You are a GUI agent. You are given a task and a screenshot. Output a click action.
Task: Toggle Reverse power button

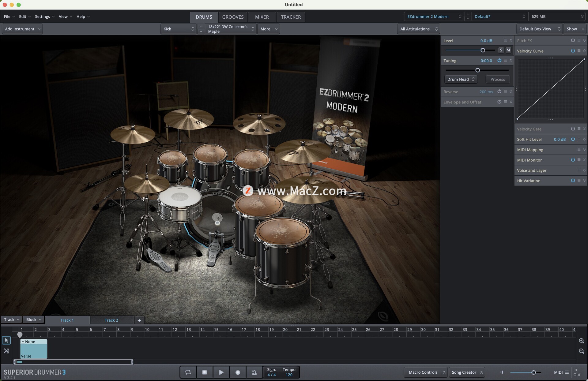click(499, 92)
